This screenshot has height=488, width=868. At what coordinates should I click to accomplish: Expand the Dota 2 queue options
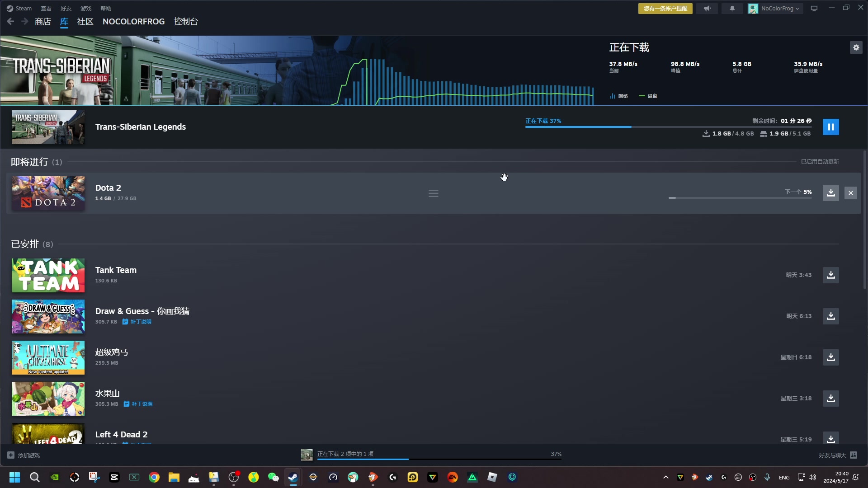[x=434, y=193]
